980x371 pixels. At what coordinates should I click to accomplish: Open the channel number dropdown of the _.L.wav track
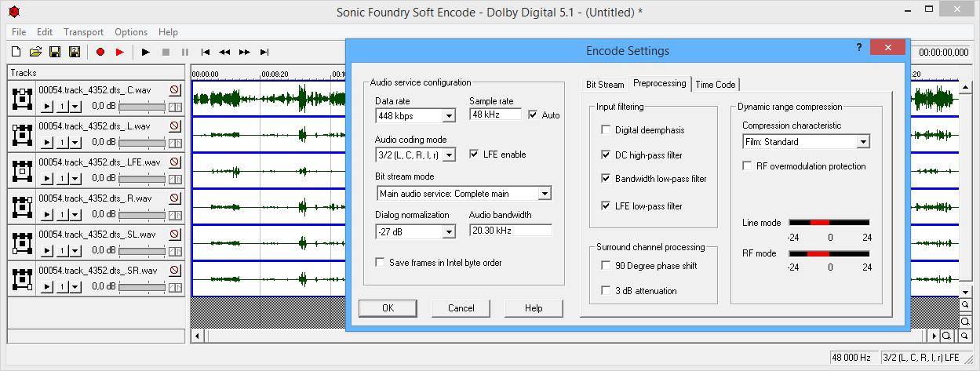[x=75, y=142]
